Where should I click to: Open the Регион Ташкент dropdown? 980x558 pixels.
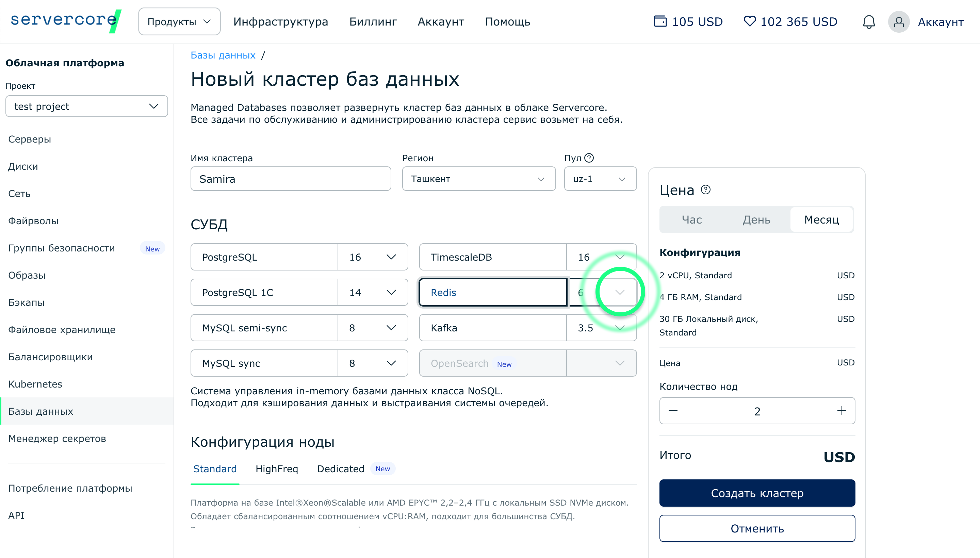click(479, 179)
